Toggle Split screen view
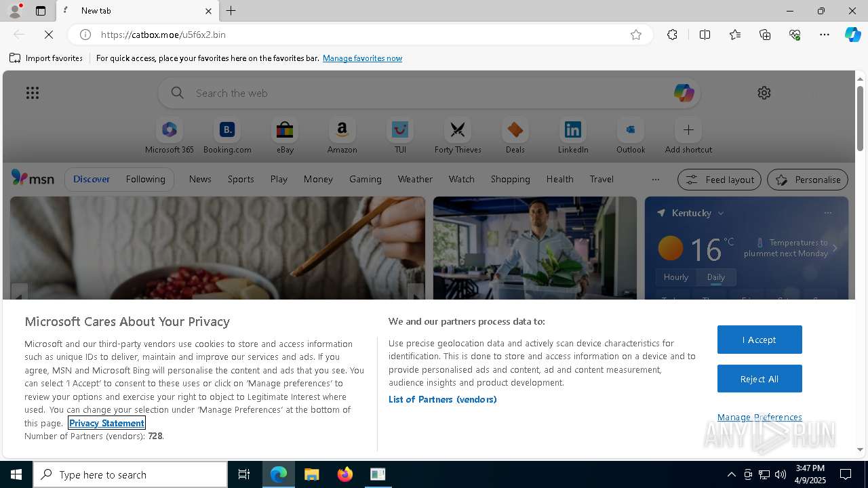 coord(705,35)
